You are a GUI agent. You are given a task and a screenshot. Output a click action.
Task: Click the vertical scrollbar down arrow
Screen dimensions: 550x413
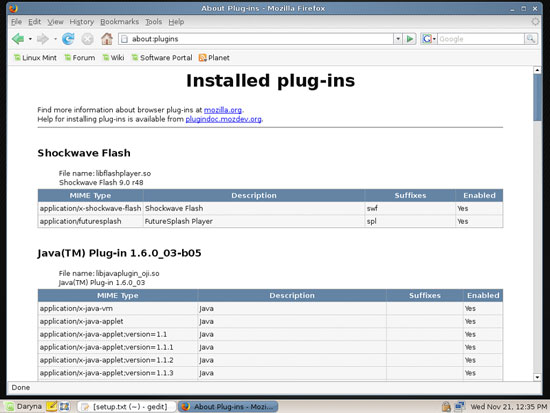point(537,377)
